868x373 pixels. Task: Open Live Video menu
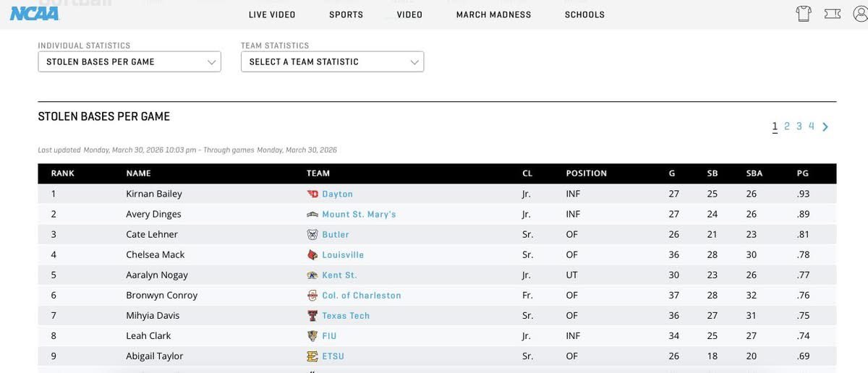coord(272,14)
